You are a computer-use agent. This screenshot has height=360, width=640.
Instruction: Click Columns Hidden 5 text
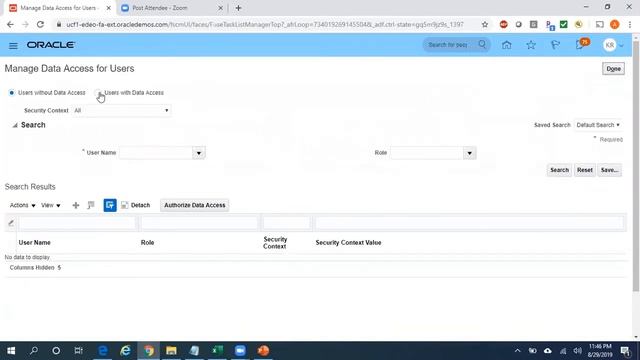pyautogui.click(x=35, y=268)
